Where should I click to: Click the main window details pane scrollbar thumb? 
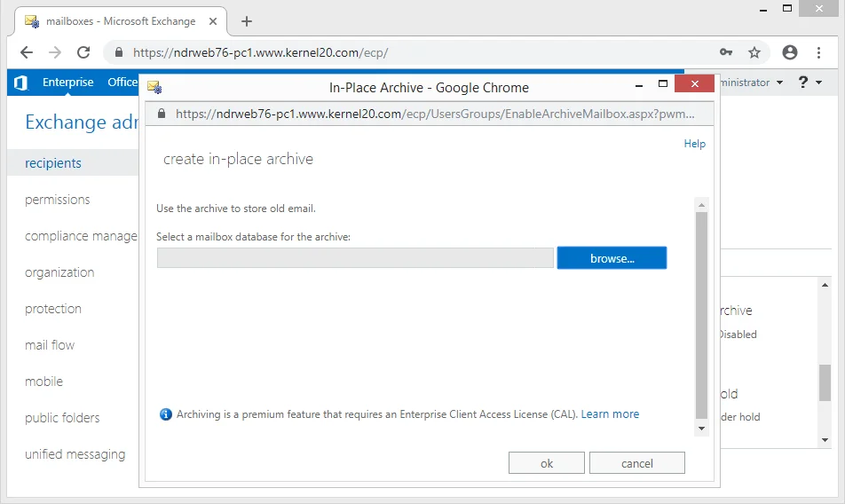pos(825,382)
